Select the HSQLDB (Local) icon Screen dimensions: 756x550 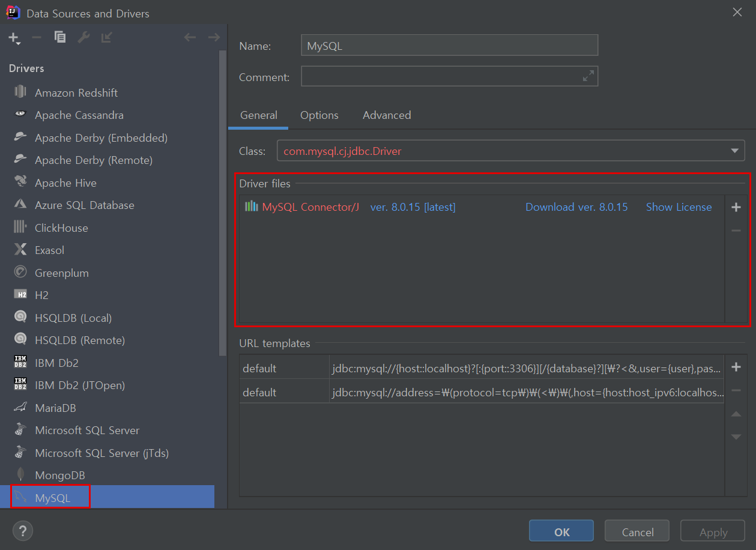(20, 317)
